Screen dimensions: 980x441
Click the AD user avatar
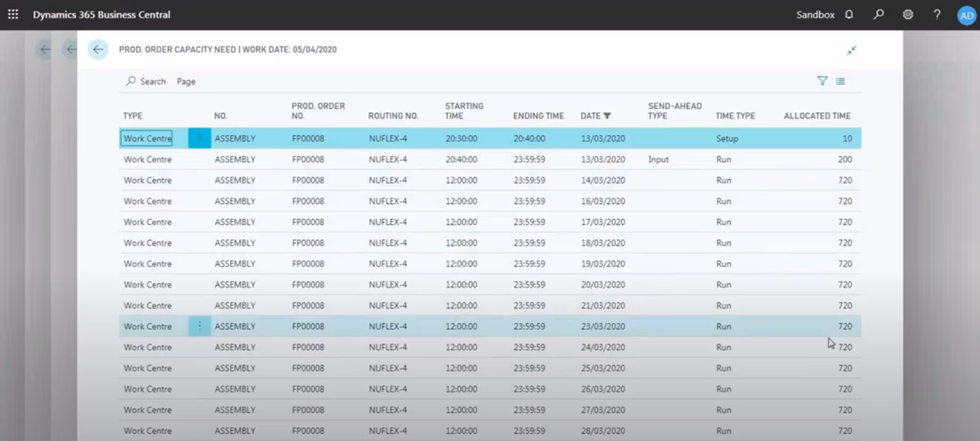[x=967, y=15]
